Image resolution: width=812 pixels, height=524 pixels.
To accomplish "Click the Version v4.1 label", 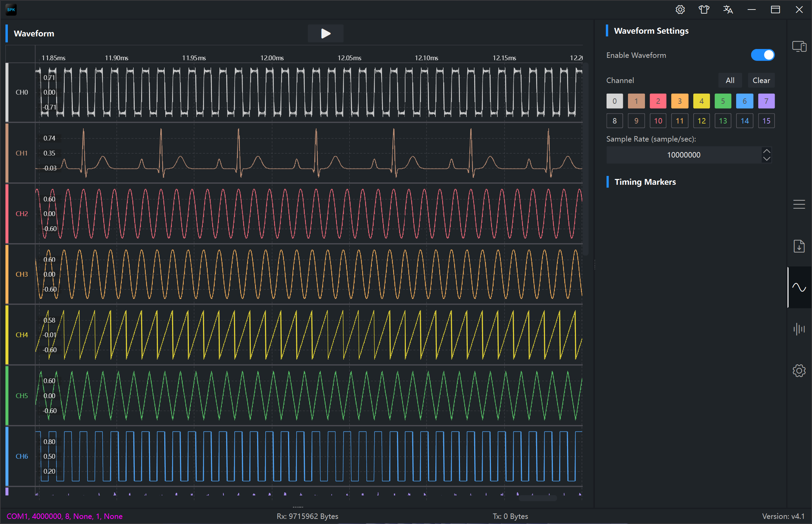I will (x=783, y=516).
